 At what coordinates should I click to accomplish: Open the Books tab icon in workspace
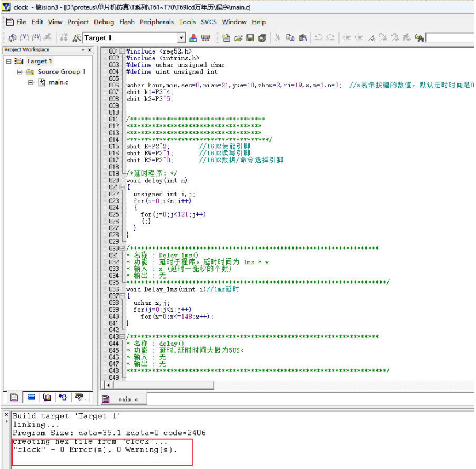point(47,397)
